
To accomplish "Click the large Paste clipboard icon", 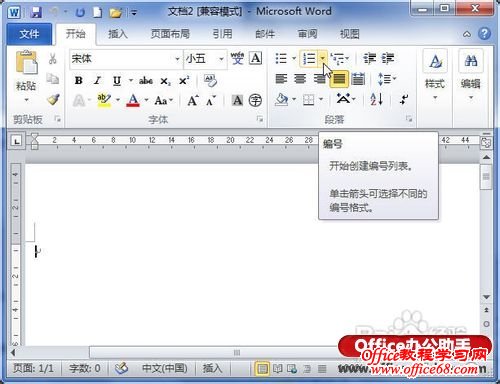I will coord(26,62).
